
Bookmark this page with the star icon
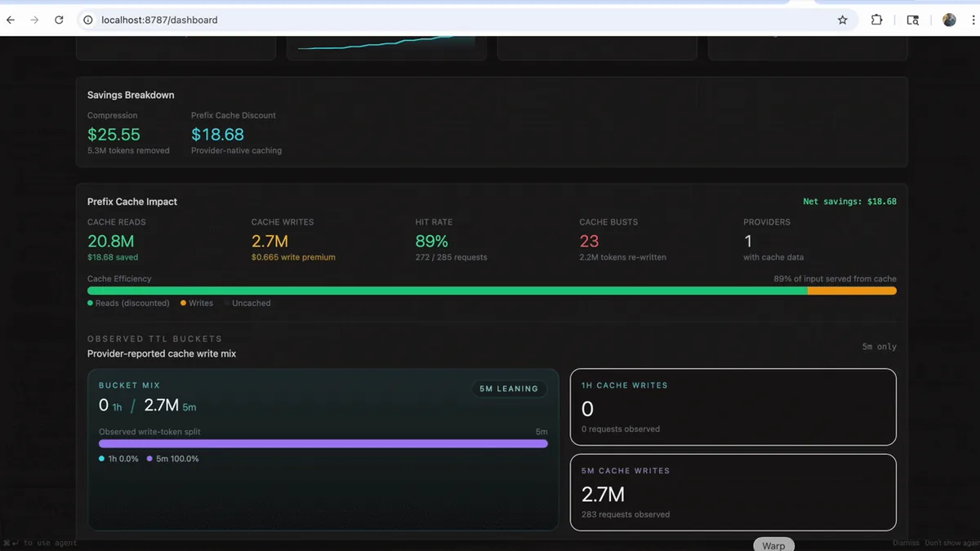pyautogui.click(x=843, y=20)
